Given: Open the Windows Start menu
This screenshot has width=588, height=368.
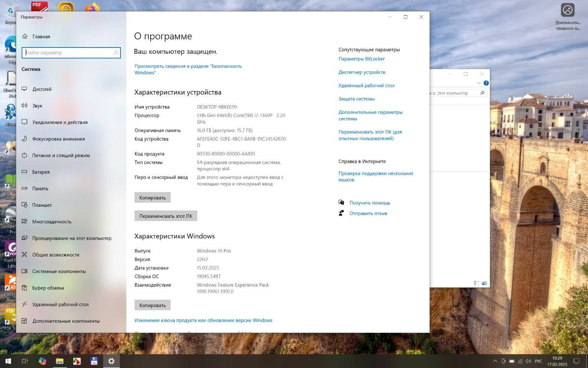Looking at the screenshot, I should (8, 361).
